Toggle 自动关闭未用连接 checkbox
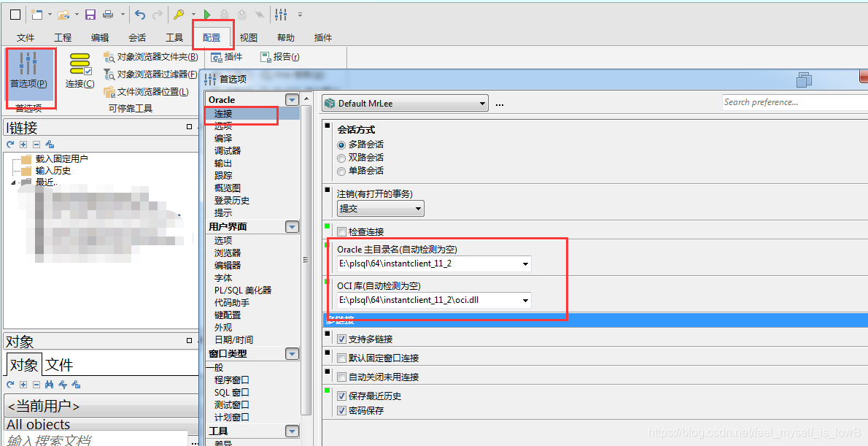This screenshot has width=868, height=446. click(341, 377)
